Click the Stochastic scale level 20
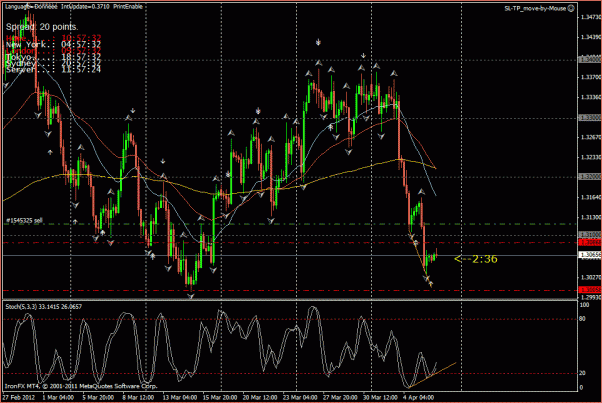This screenshot has height=403, width=602. [x=582, y=373]
